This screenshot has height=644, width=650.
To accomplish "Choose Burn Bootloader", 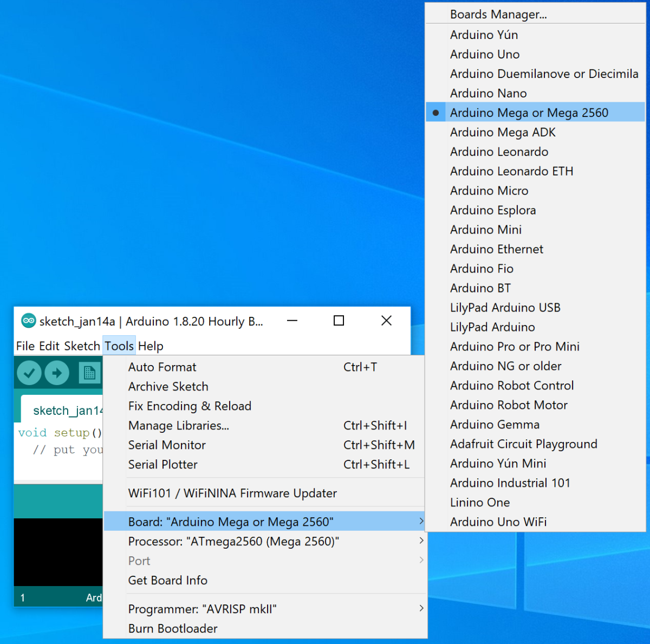I will coord(265,628).
